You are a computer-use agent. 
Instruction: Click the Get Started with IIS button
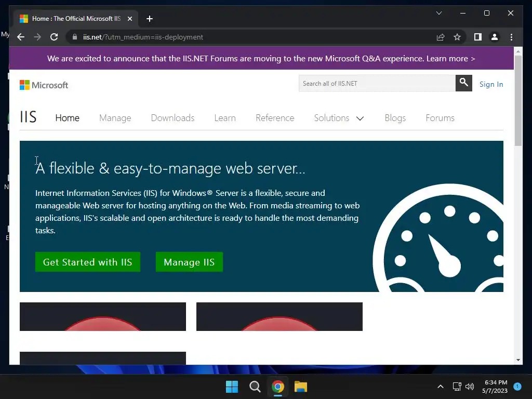click(x=87, y=262)
